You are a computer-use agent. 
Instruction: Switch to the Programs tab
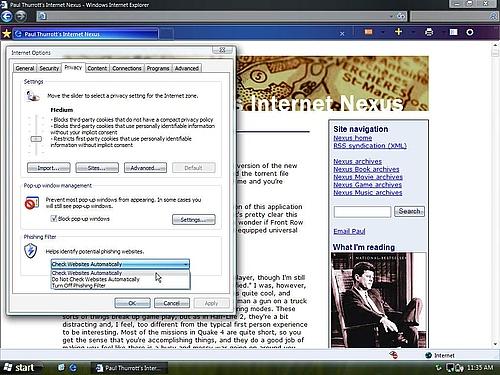click(x=158, y=68)
